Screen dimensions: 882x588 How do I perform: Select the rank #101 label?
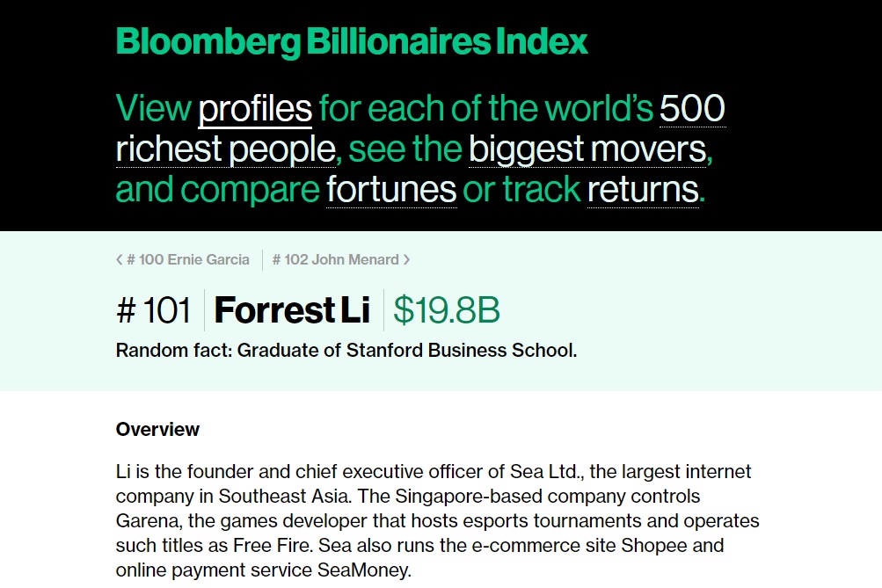154,311
